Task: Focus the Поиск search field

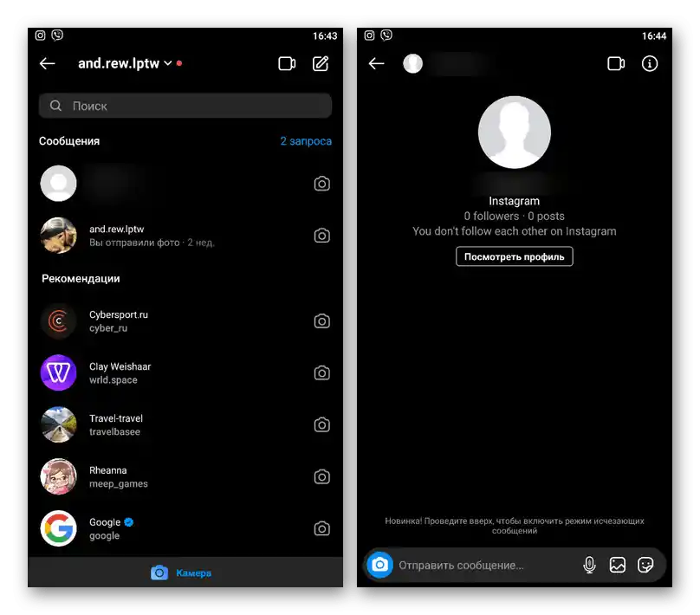Action: (185, 106)
